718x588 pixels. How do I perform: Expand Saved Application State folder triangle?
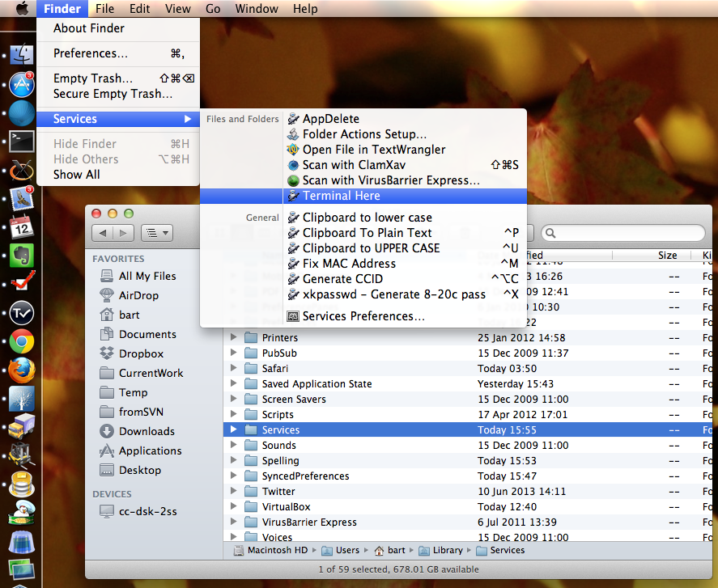[234, 383]
